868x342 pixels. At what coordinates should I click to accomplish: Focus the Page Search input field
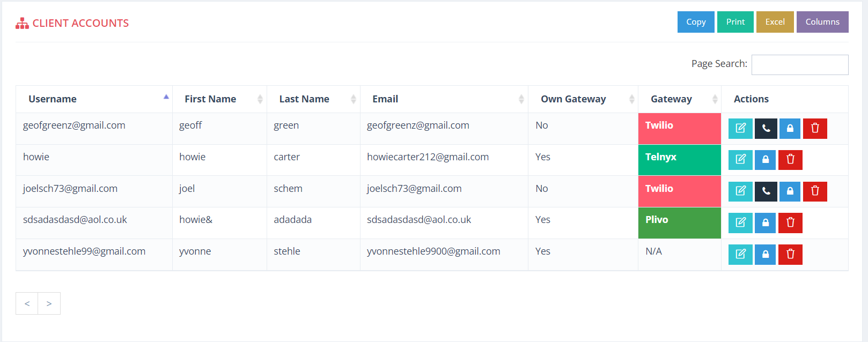tap(800, 65)
